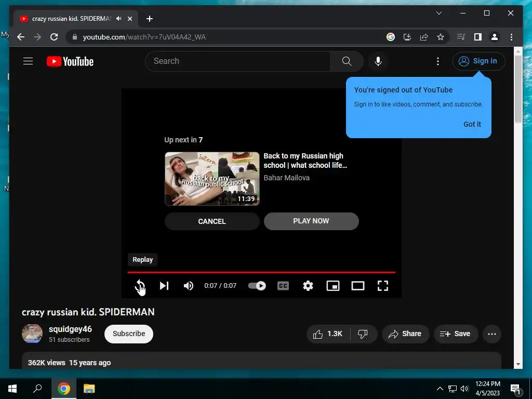Click the red video progress bar
The width and height of the screenshot is (532, 399).
(x=261, y=272)
